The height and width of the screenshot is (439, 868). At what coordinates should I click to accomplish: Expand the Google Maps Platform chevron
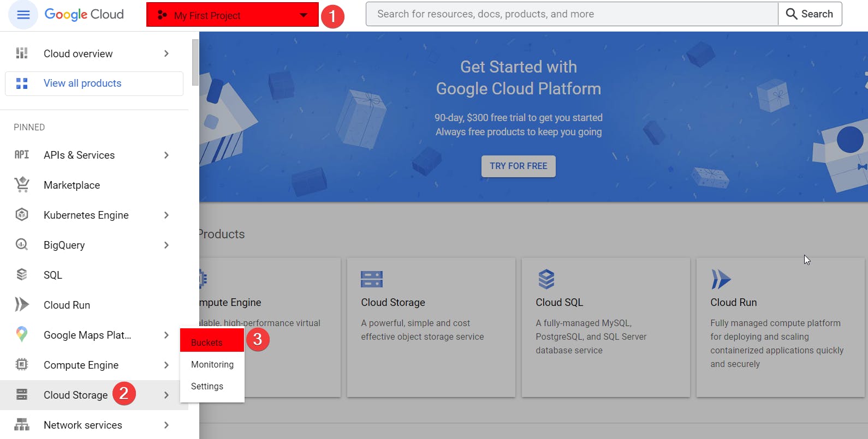click(x=167, y=335)
